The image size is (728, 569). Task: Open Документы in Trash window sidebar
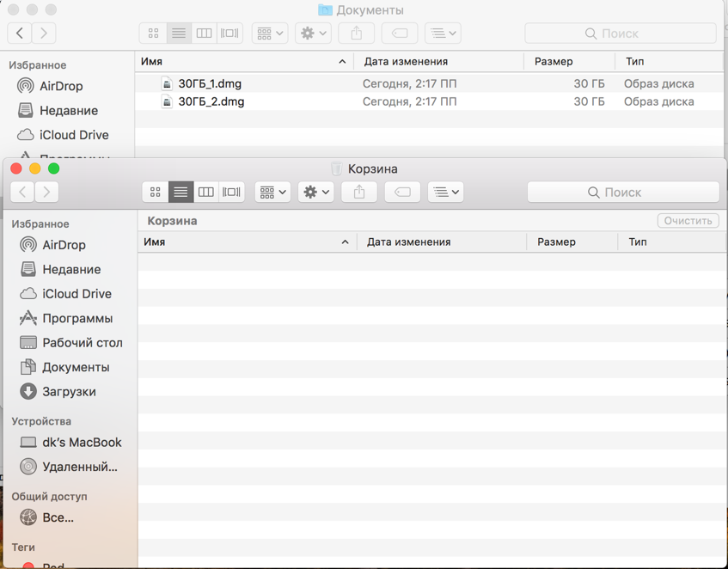coord(76,367)
